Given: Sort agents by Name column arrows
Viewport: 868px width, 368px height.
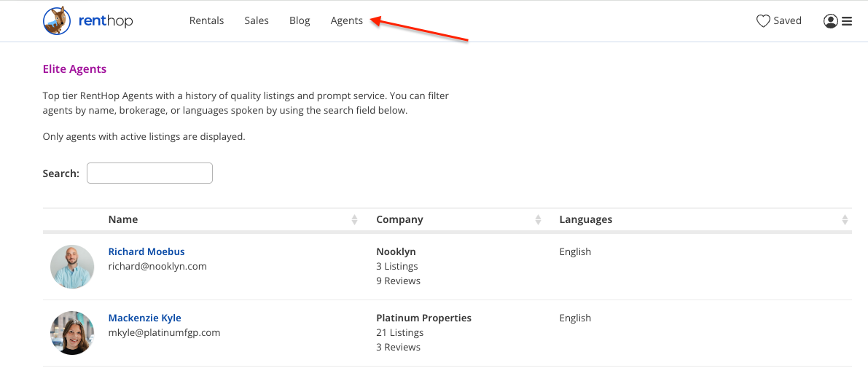Looking at the screenshot, I should point(355,219).
